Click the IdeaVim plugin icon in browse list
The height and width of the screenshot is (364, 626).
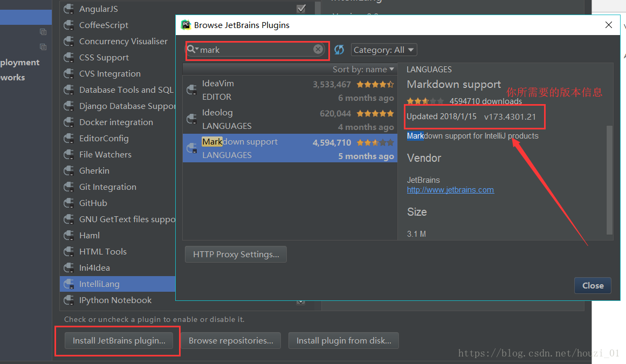click(191, 90)
